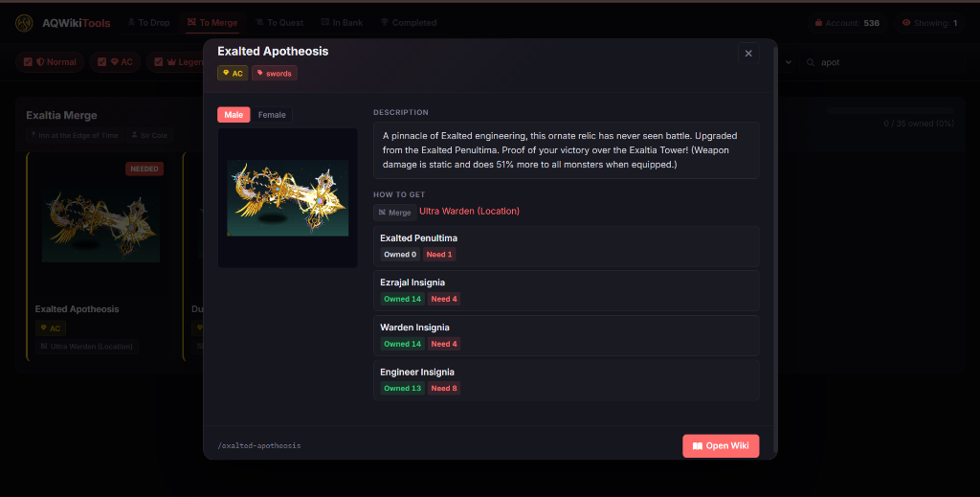Click the person icon beside Sir Cole

[134, 135]
